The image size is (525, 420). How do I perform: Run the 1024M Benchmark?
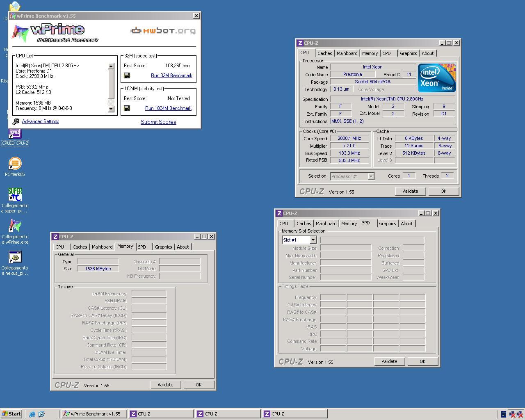(x=168, y=108)
